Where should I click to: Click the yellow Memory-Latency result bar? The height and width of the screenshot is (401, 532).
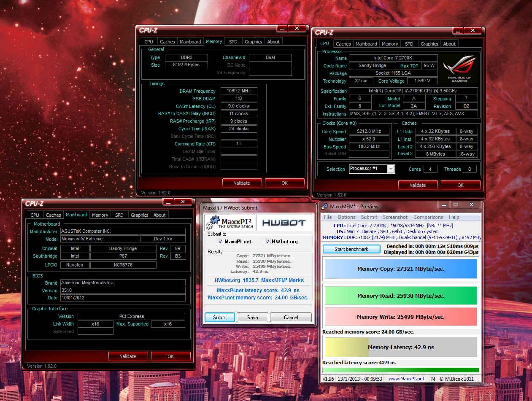[400, 347]
